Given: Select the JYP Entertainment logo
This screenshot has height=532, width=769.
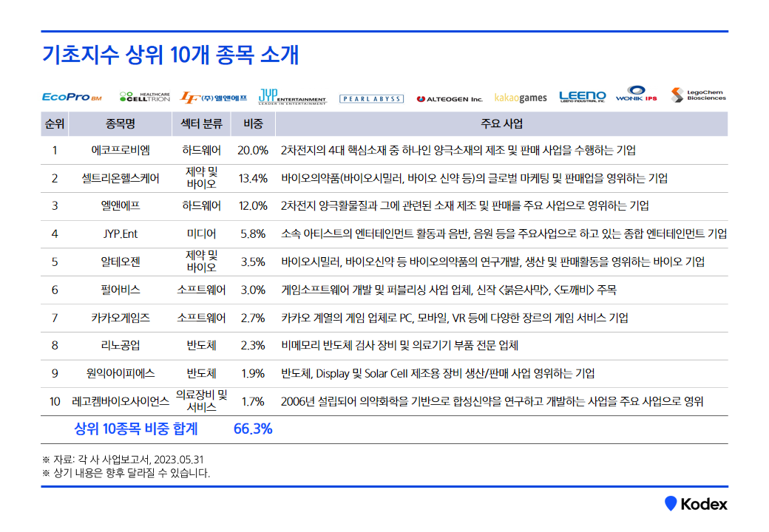Looking at the screenshot, I should (291, 96).
